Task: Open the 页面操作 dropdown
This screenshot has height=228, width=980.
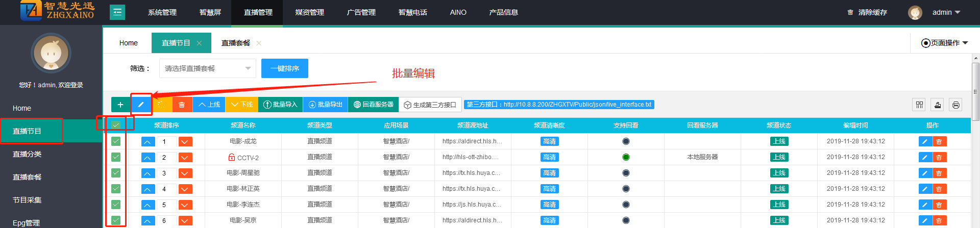Action: (944, 43)
